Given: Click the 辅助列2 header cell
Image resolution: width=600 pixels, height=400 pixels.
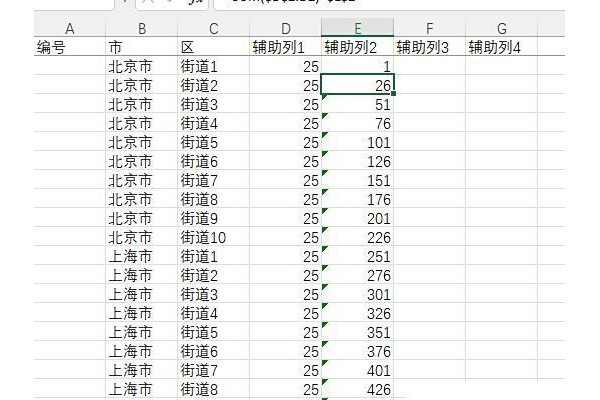Looking at the screenshot, I should tap(357, 47).
